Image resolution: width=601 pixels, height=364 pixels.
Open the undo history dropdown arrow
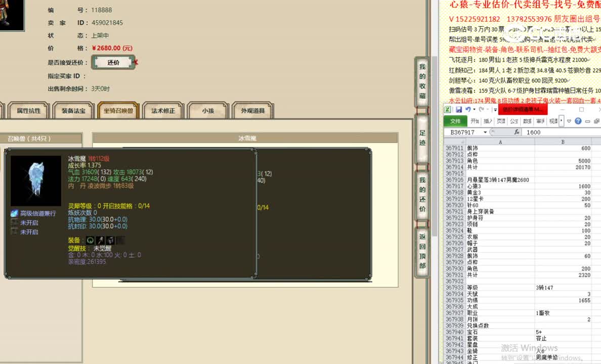click(474, 110)
